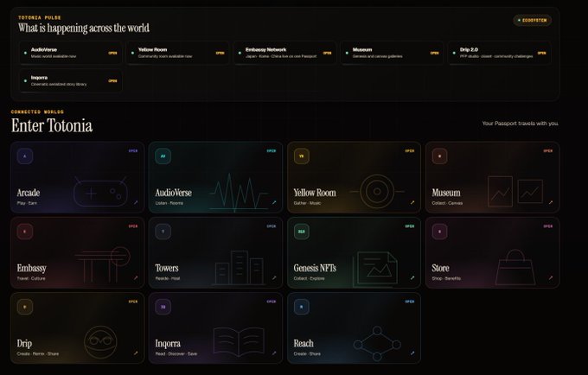The width and height of the screenshot is (588, 375).
Task: Click the buildings illustration in Towers card
Action: point(240,268)
